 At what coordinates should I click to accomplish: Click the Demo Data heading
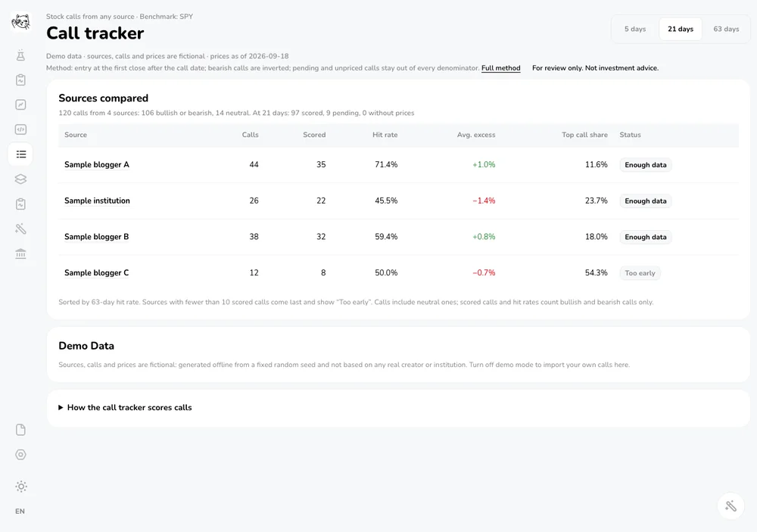[86, 346]
